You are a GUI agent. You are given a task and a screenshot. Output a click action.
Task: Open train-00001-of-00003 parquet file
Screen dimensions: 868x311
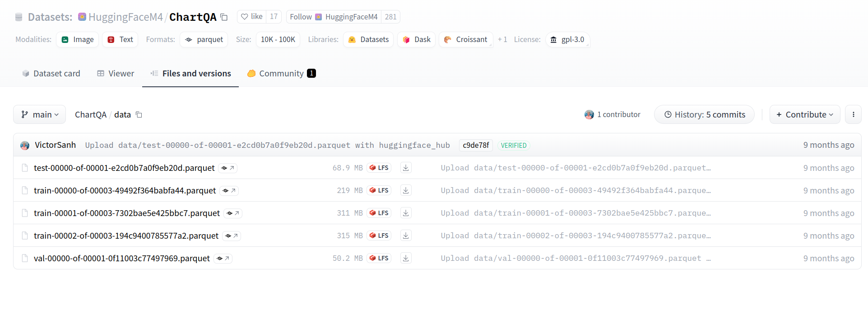coord(127,213)
